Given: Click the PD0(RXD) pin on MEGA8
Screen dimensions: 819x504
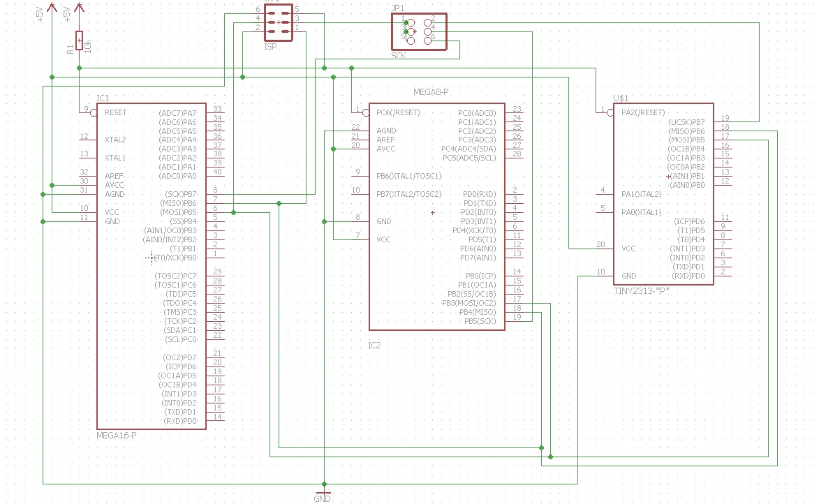Looking at the screenshot, I should [480, 194].
